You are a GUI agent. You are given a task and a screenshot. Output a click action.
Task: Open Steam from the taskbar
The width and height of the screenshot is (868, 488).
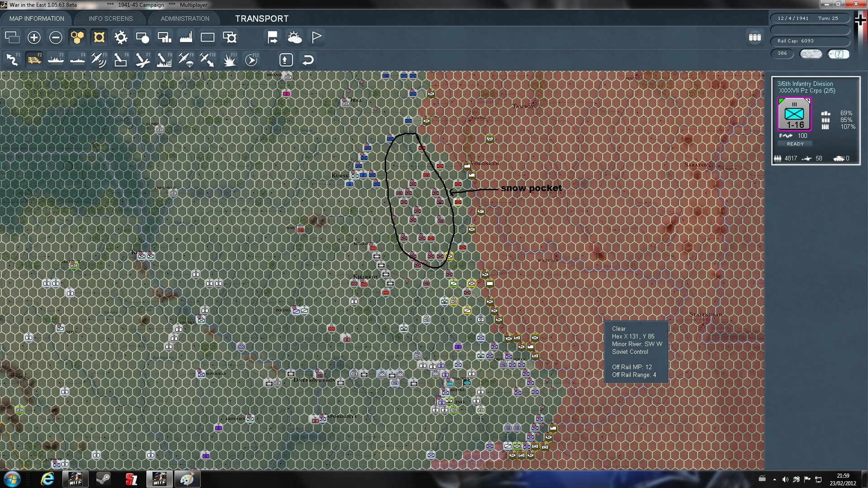(x=103, y=479)
